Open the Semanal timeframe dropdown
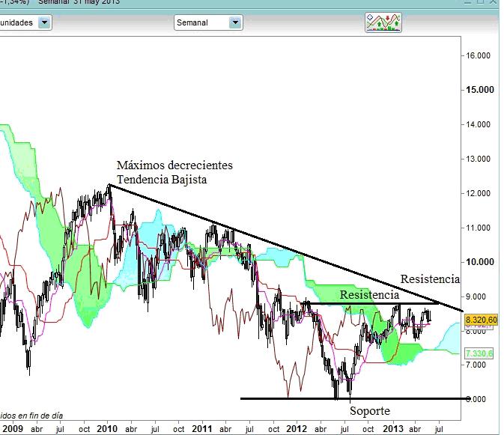 coord(208,22)
